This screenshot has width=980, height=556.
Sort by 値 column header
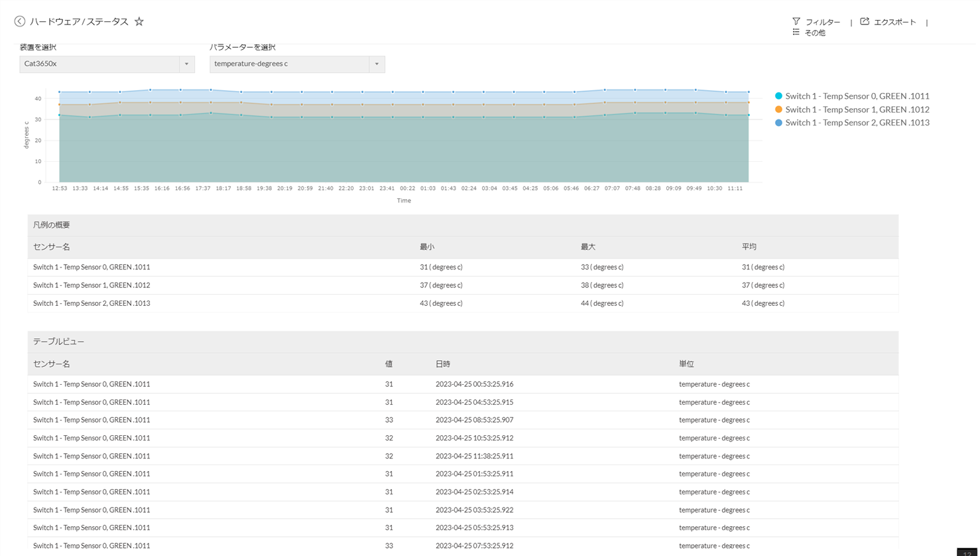tap(389, 364)
